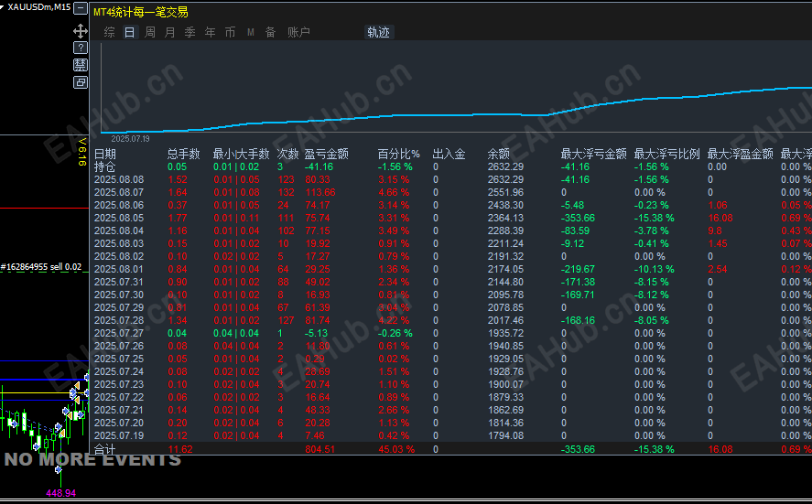Click loss value -5.13 on 2025.07.27
812x504 pixels.
click(x=317, y=333)
